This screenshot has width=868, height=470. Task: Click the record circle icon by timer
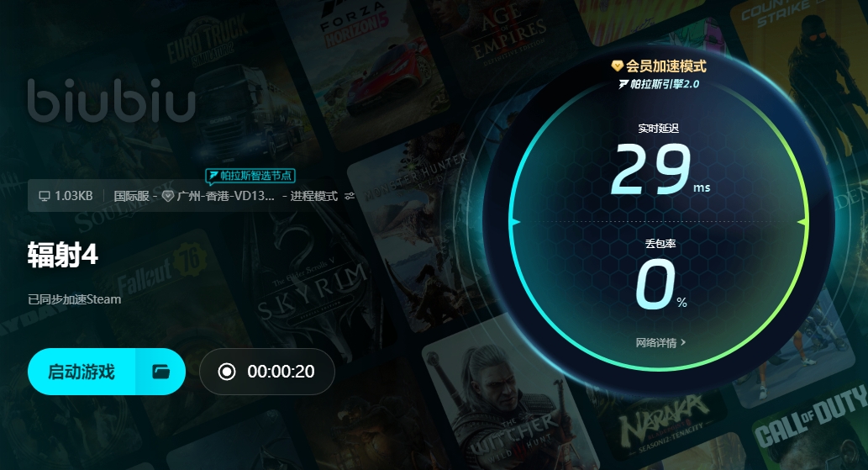click(226, 372)
